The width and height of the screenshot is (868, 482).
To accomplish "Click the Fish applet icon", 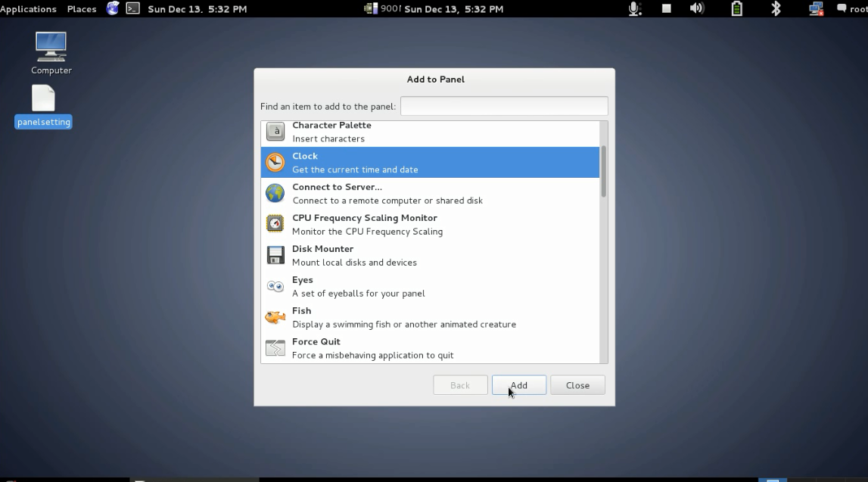I will coord(275,317).
